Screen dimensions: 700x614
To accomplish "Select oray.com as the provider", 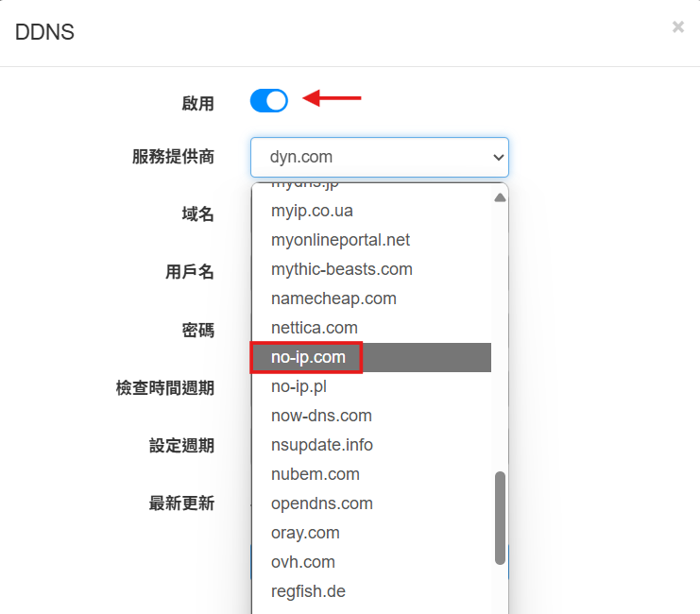I will (372, 533).
